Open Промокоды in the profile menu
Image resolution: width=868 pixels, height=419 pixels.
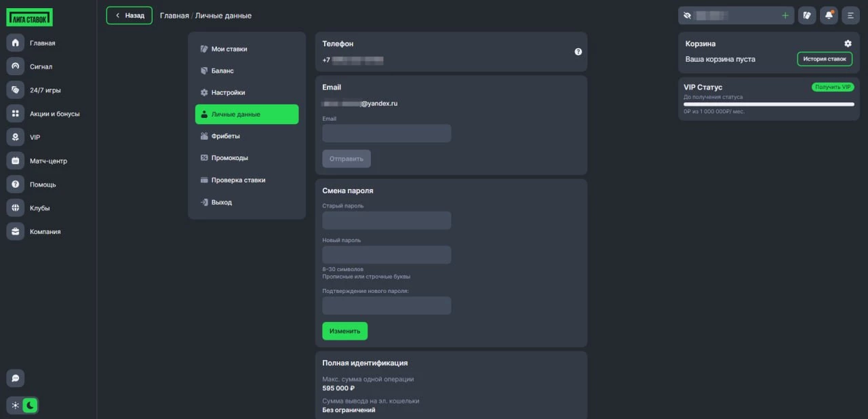tap(247, 158)
